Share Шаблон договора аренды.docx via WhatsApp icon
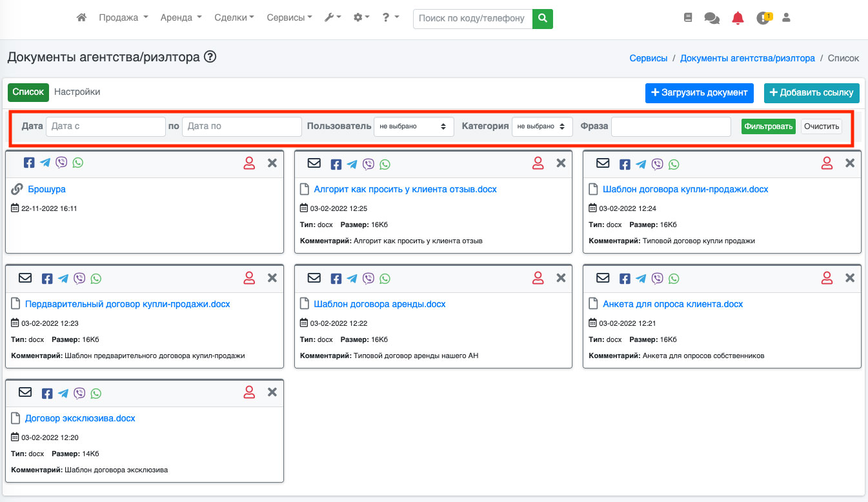 point(385,278)
